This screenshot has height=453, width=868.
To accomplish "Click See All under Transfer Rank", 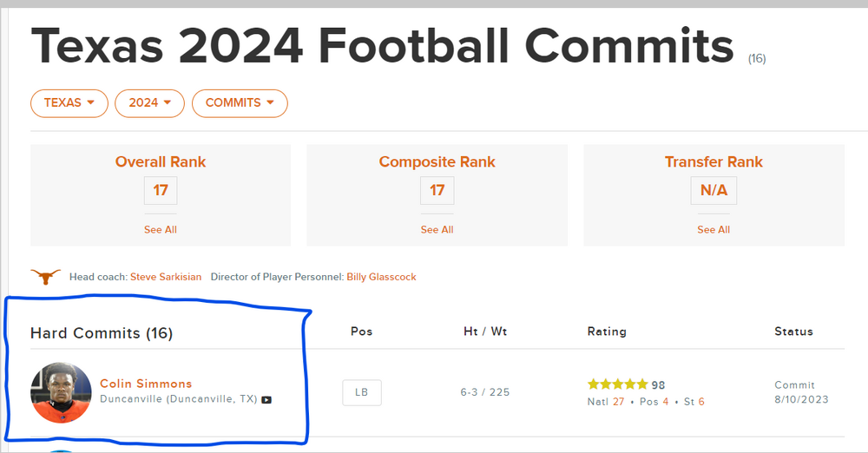I will [713, 230].
